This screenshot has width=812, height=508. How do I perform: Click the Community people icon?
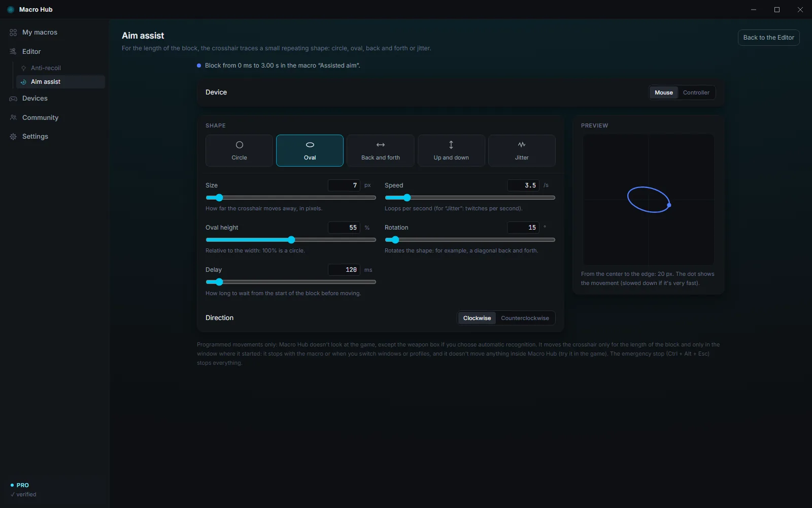[x=13, y=117]
